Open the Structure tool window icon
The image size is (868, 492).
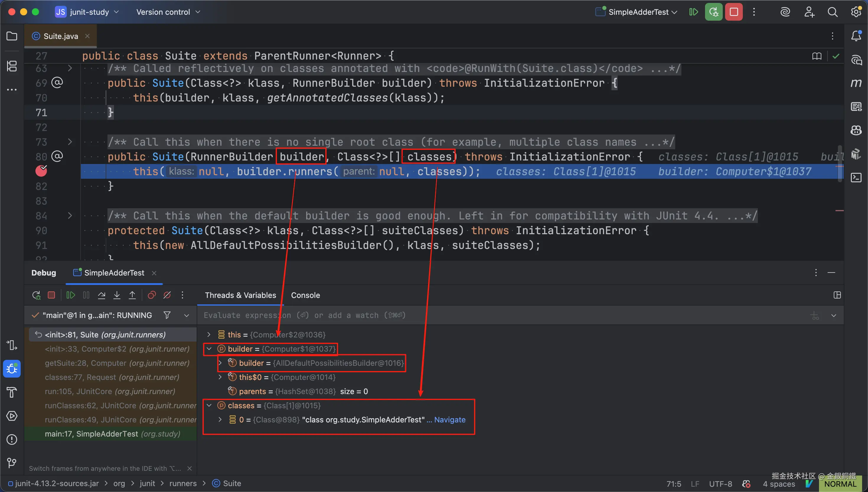[x=12, y=66]
